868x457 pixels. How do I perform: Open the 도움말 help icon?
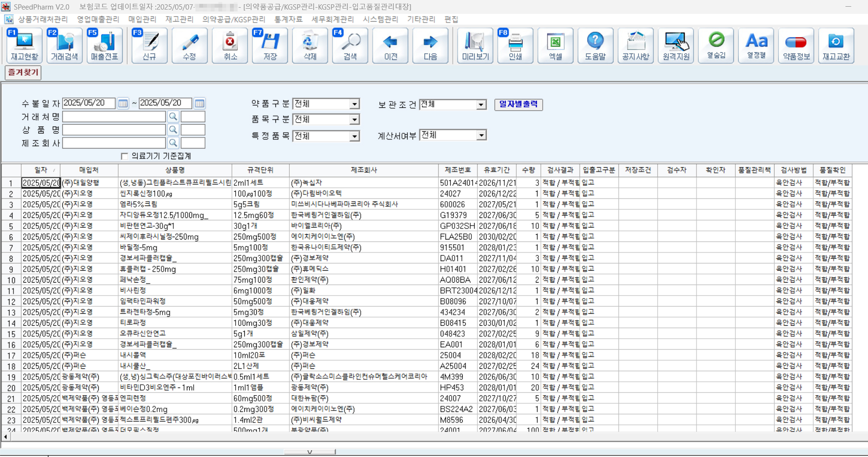595,46
